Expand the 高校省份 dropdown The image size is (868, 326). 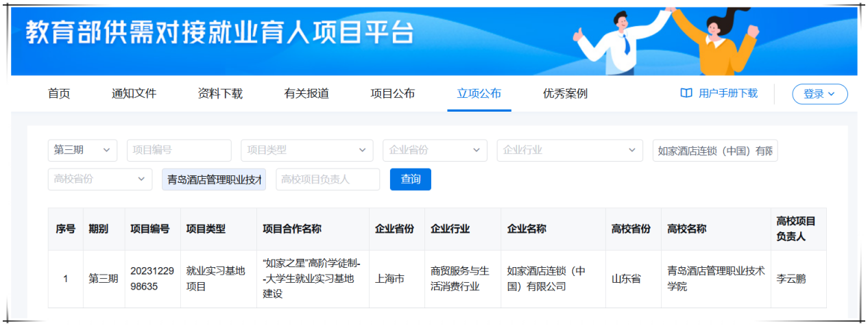pos(99,179)
